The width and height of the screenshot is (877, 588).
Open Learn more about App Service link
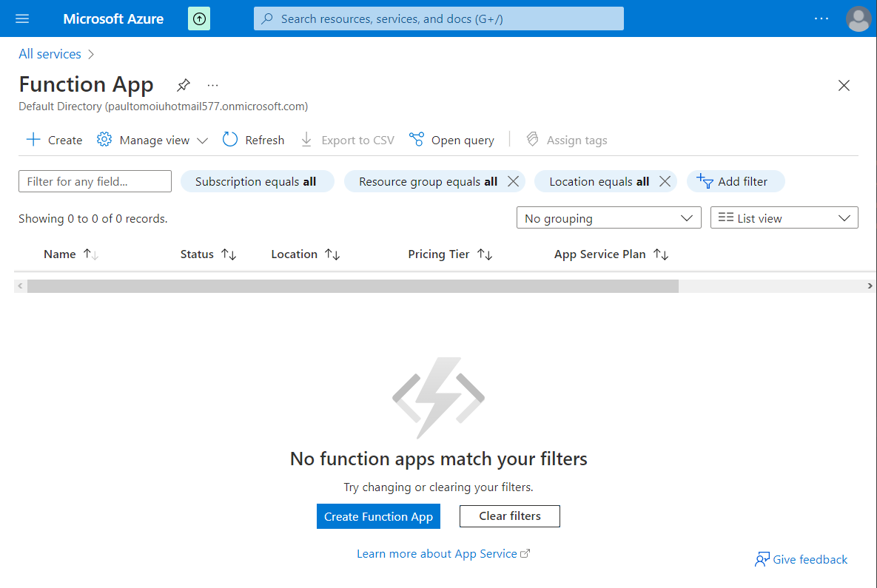pyautogui.click(x=443, y=554)
